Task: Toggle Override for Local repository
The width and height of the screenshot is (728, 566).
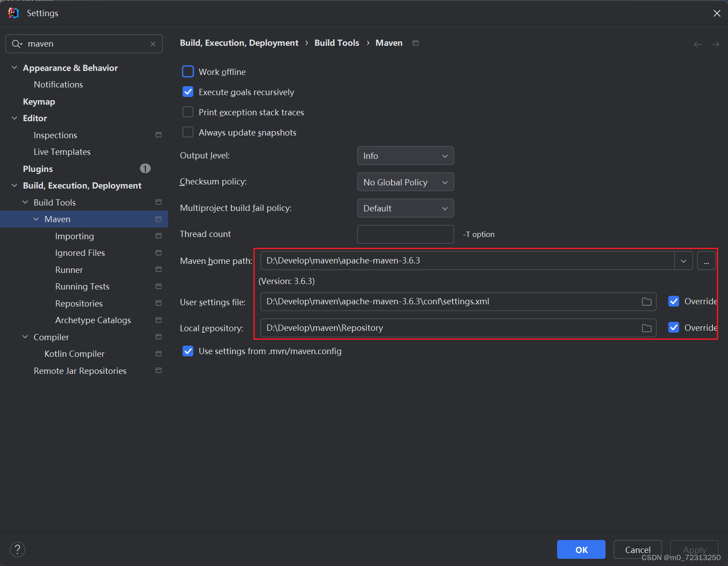Action: click(674, 328)
